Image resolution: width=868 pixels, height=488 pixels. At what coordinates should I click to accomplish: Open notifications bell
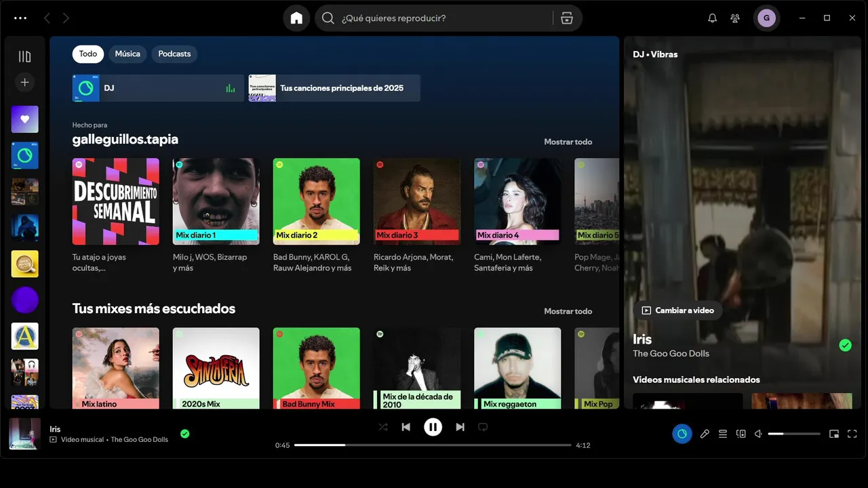(x=712, y=18)
